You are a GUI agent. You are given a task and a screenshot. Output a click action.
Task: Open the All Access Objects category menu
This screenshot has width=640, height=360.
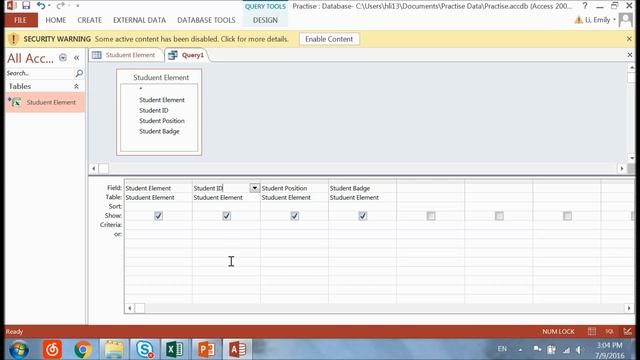63,58
